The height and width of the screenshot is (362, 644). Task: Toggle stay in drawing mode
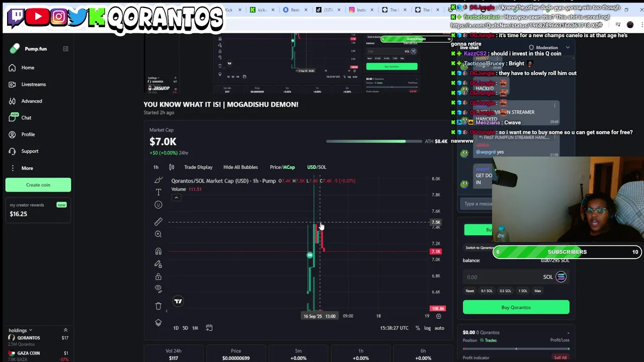pyautogui.click(x=158, y=264)
